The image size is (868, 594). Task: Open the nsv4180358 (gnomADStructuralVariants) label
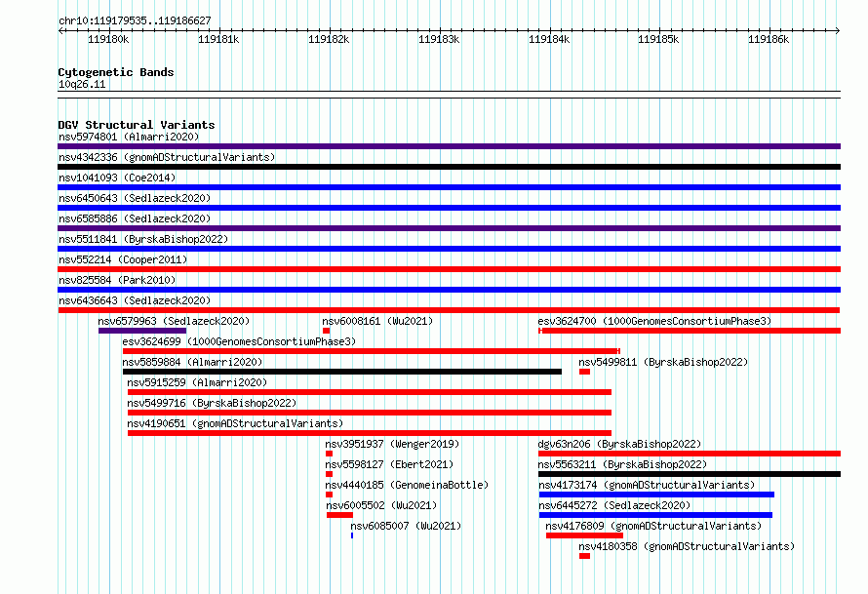(687, 546)
